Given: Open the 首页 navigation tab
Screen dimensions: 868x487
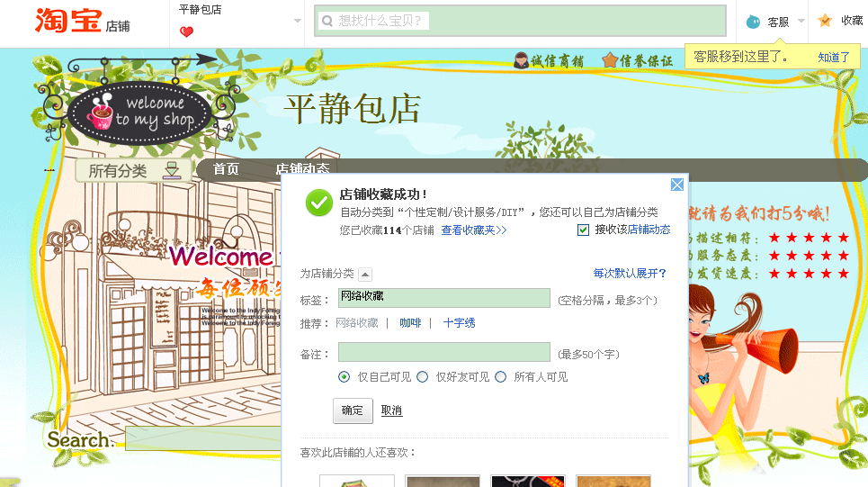Looking at the screenshot, I should pos(226,168).
